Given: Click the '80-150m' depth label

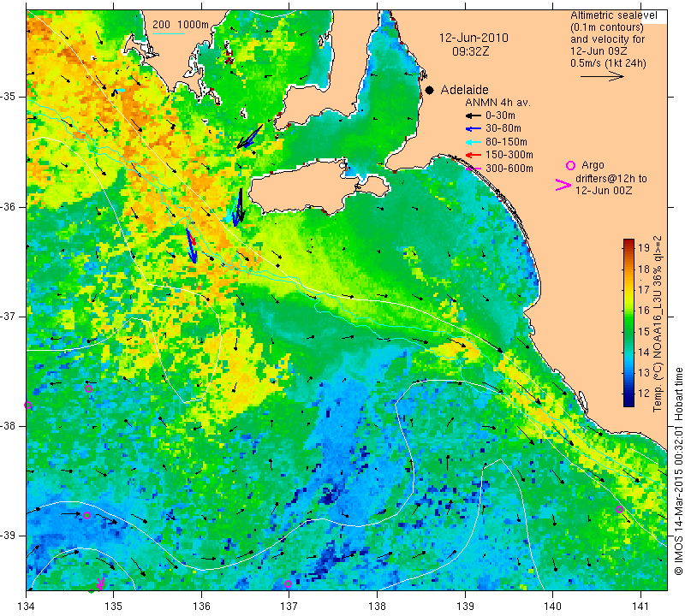Looking at the screenshot, I should tap(506, 142).
